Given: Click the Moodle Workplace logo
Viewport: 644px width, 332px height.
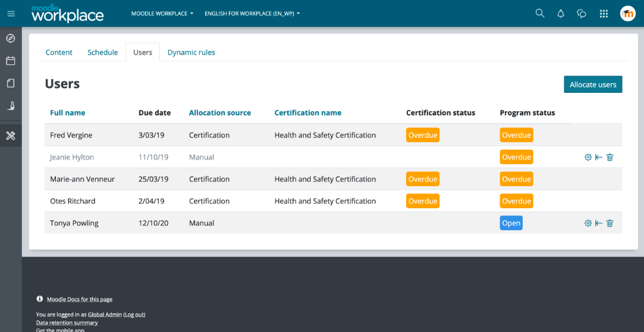Looking at the screenshot, I should click(67, 14).
